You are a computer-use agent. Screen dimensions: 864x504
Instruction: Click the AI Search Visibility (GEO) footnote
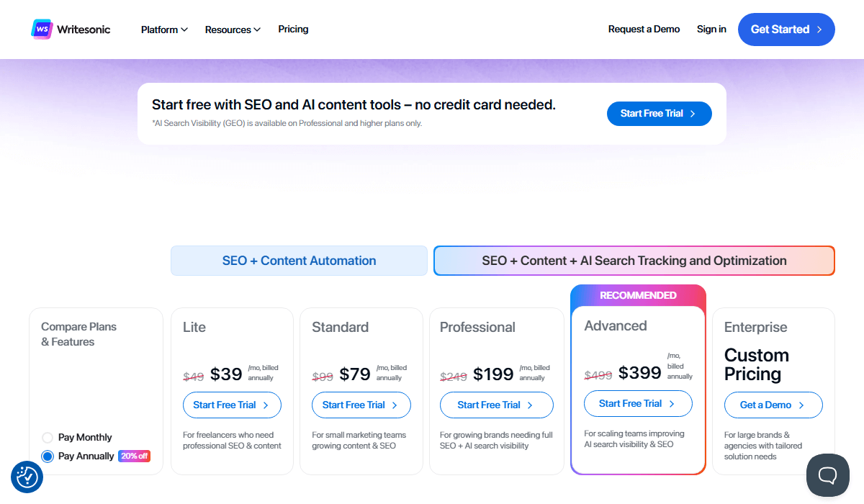(287, 123)
